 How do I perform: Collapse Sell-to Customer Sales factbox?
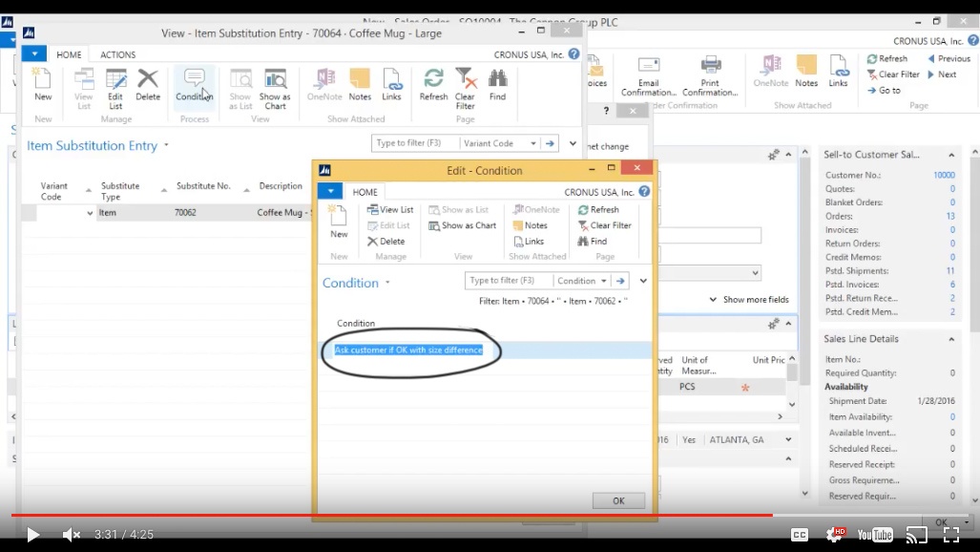(951, 156)
